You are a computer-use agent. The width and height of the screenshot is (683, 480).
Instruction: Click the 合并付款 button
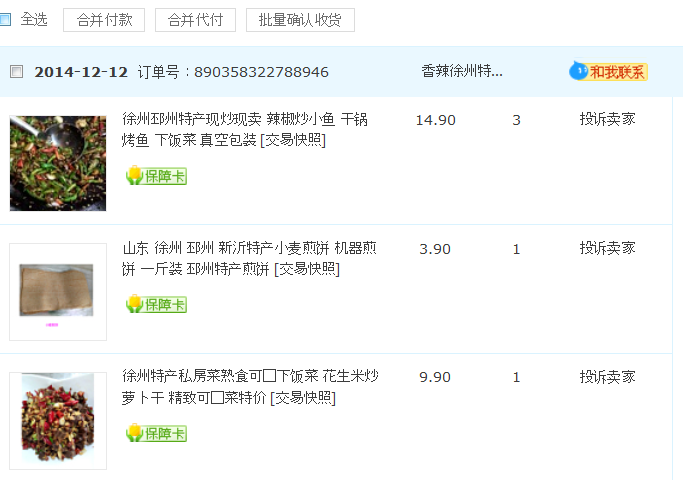[104, 20]
